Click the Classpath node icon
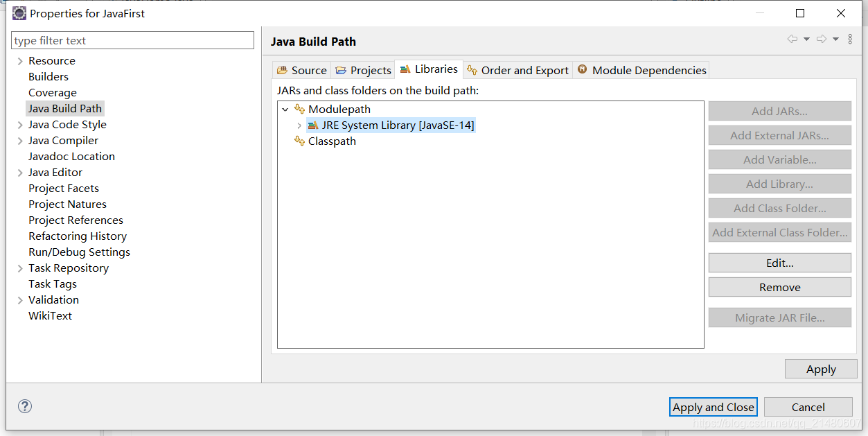Image resolution: width=868 pixels, height=436 pixels. click(299, 141)
